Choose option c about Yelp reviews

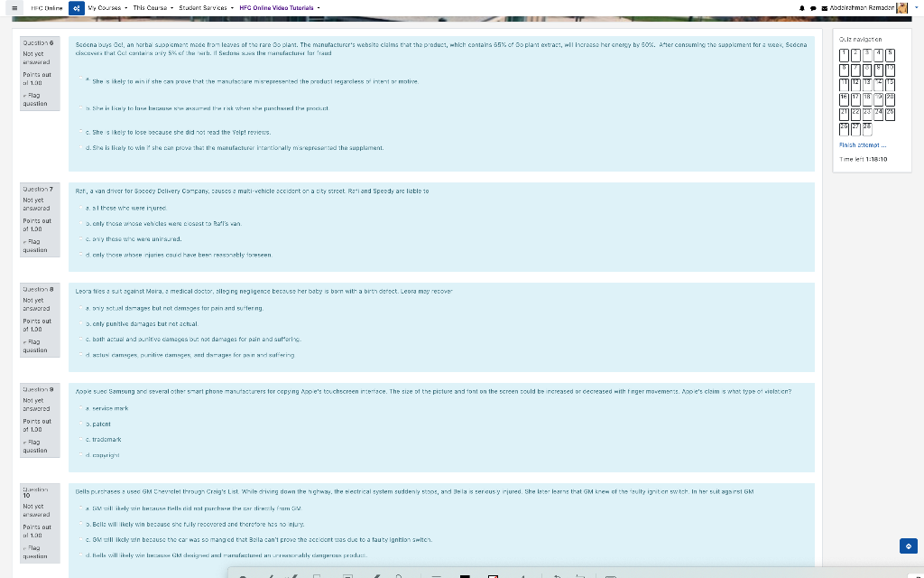point(81,132)
